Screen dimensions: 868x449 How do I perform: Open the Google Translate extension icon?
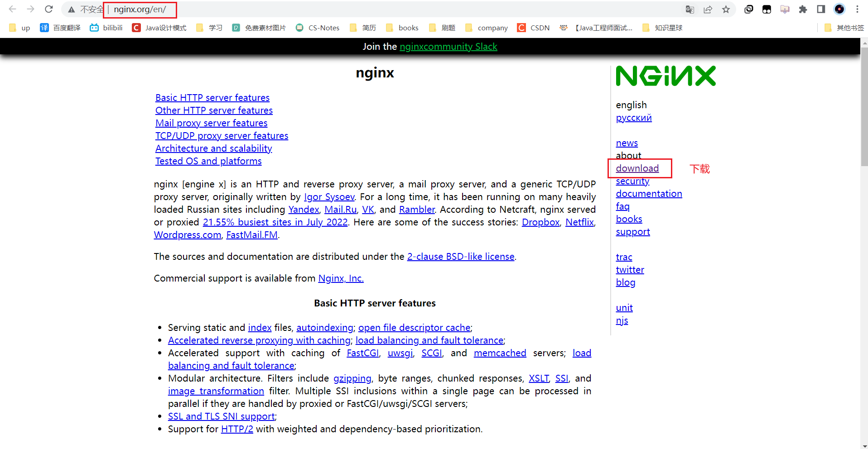point(690,9)
